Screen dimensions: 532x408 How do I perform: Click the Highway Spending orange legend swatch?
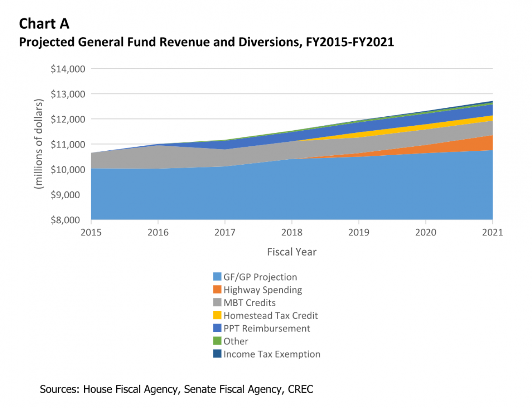[217, 290]
